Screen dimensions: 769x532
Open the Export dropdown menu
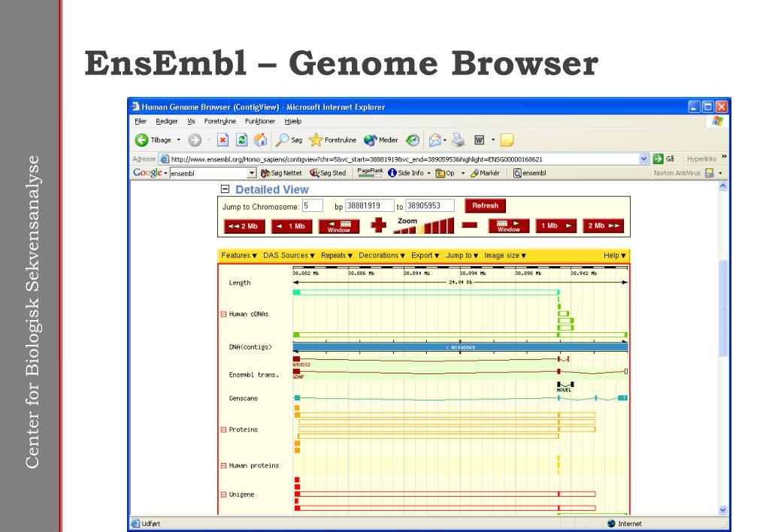pyautogui.click(x=425, y=255)
